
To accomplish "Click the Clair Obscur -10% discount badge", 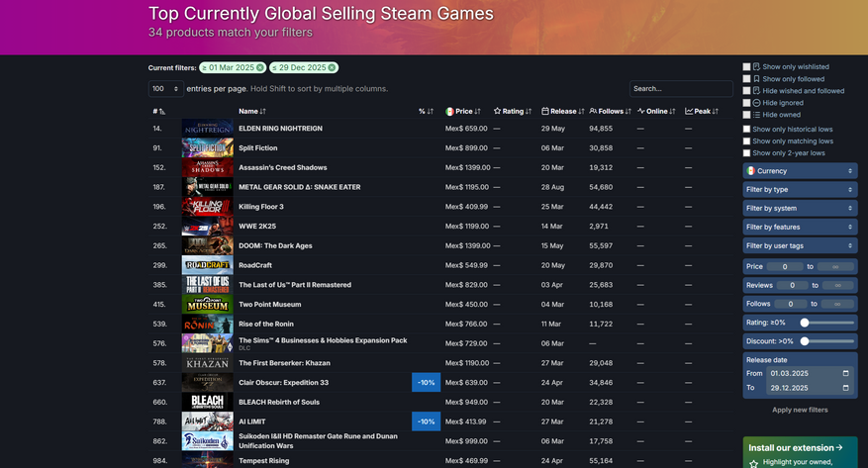I will [427, 382].
